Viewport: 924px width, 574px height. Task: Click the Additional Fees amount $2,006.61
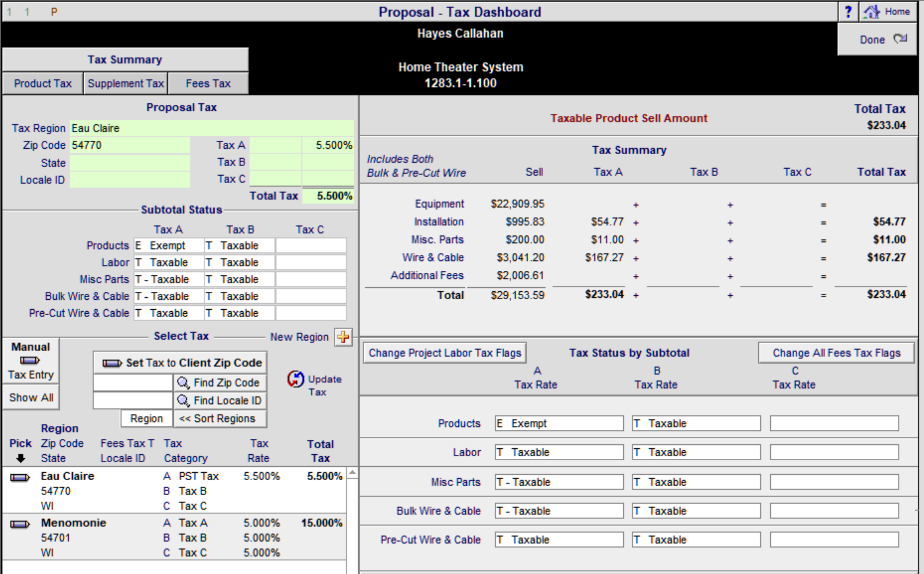pos(520,275)
